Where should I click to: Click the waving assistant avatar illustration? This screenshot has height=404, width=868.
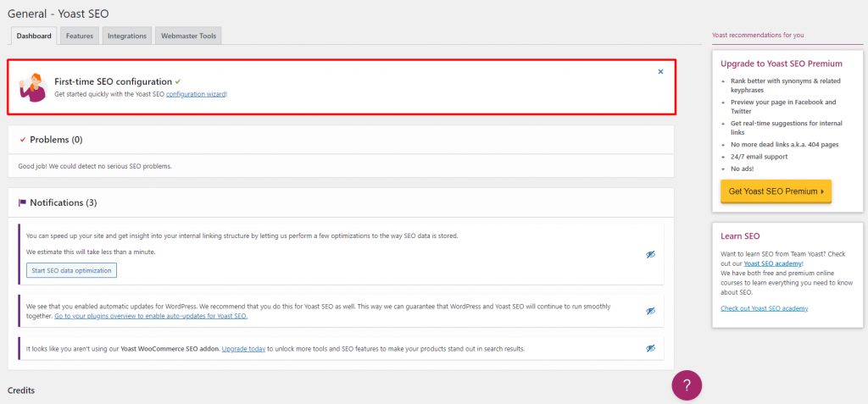(33, 87)
